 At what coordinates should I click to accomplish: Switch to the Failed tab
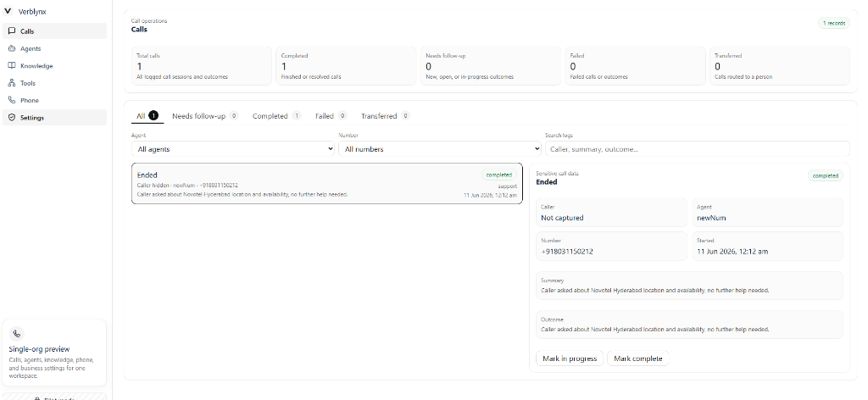[x=331, y=116]
